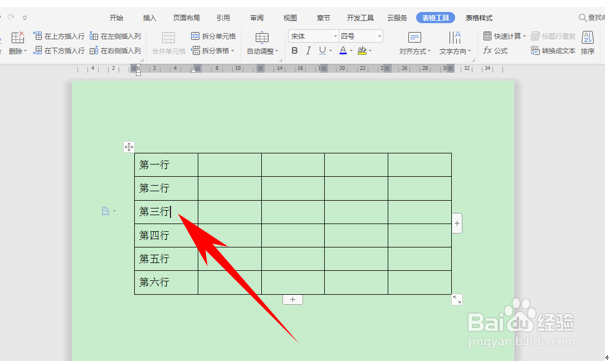Apply the yellow highlight color

(x=362, y=50)
